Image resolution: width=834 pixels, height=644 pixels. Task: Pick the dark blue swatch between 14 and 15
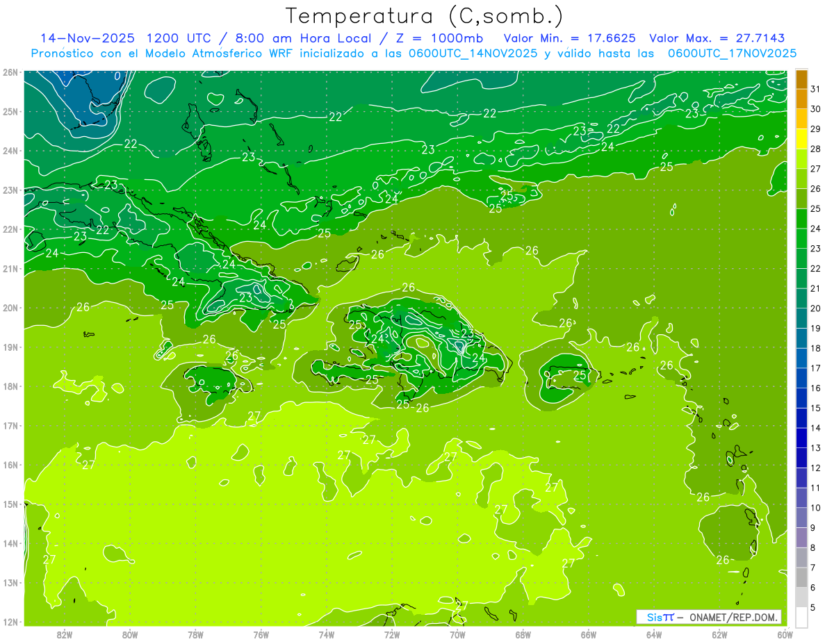[801, 418]
